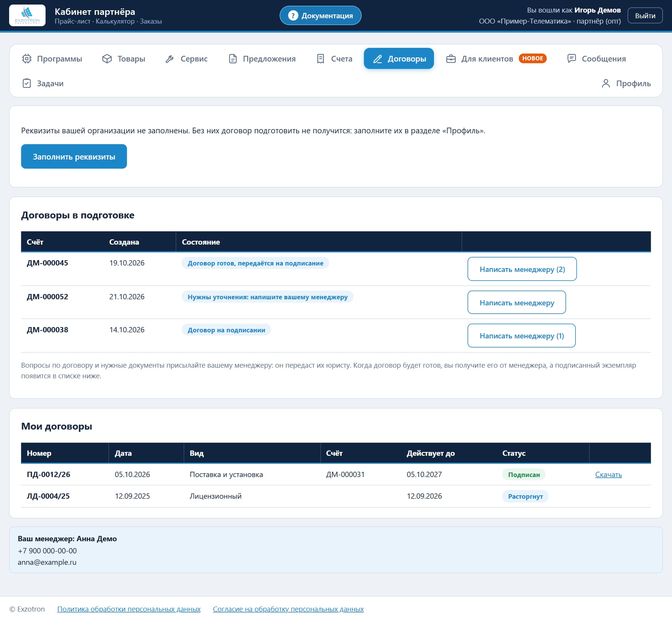Click Написать менеджеру (1) for ДМ-000038
This screenshot has height=621, width=672.
522,336
